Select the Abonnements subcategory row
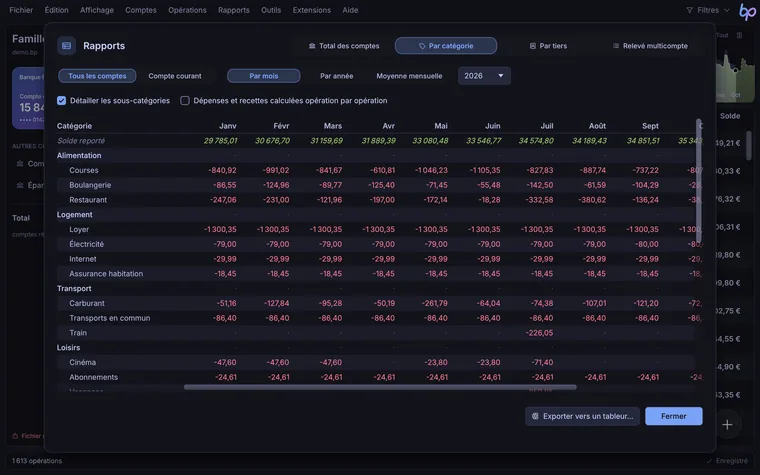Viewport: 760px width, 475px height. tap(376, 377)
